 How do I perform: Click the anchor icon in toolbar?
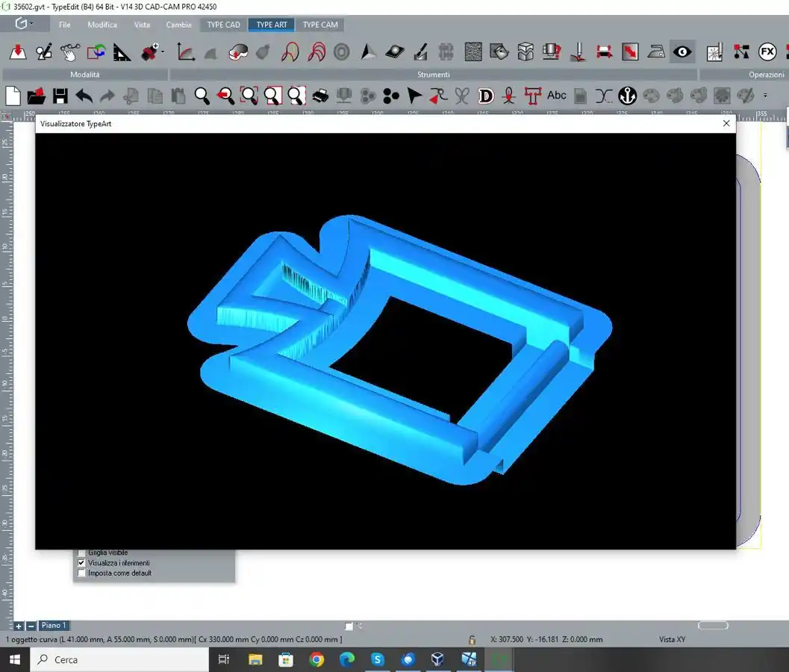(x=628, y=96)
